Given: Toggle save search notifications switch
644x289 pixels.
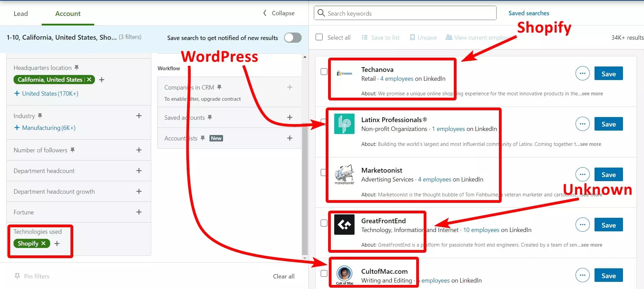Looking at the screenshot, I should pyautogui.click(x=293, y=38).
